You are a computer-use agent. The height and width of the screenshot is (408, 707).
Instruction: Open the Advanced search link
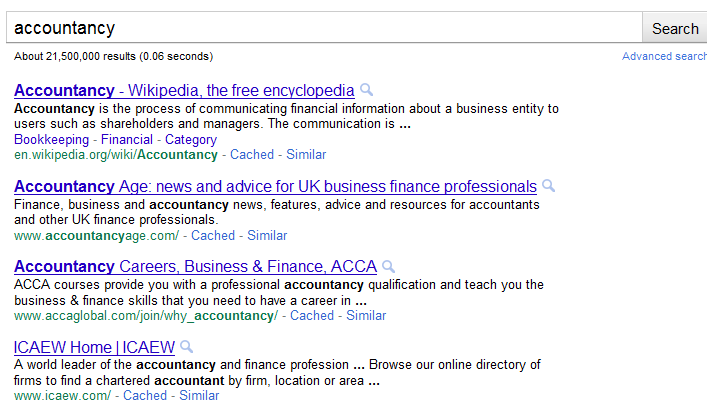point(664,56)
